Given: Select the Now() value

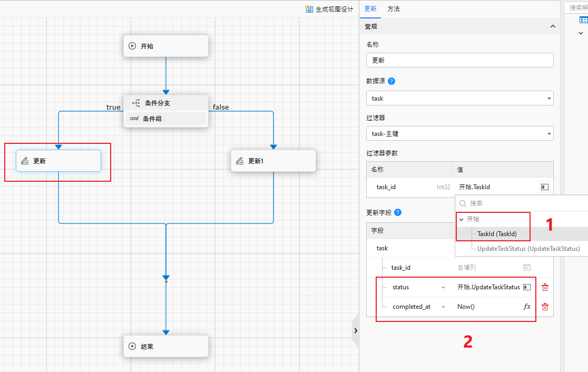Looking at the screenshot, I should [x=466, y=307].
